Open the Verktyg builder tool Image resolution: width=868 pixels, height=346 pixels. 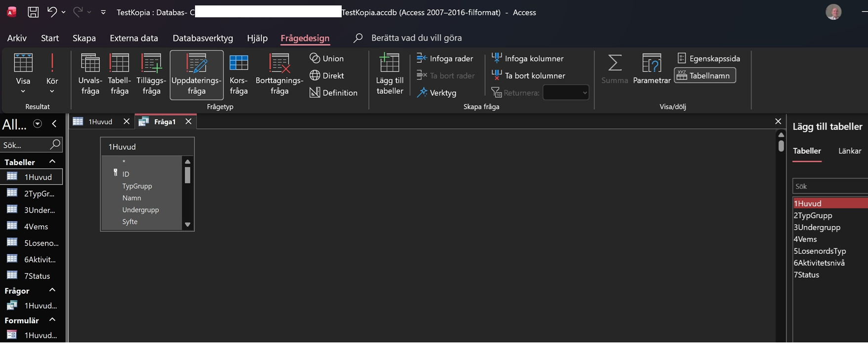pyautogui.click(x=436, y=92)
